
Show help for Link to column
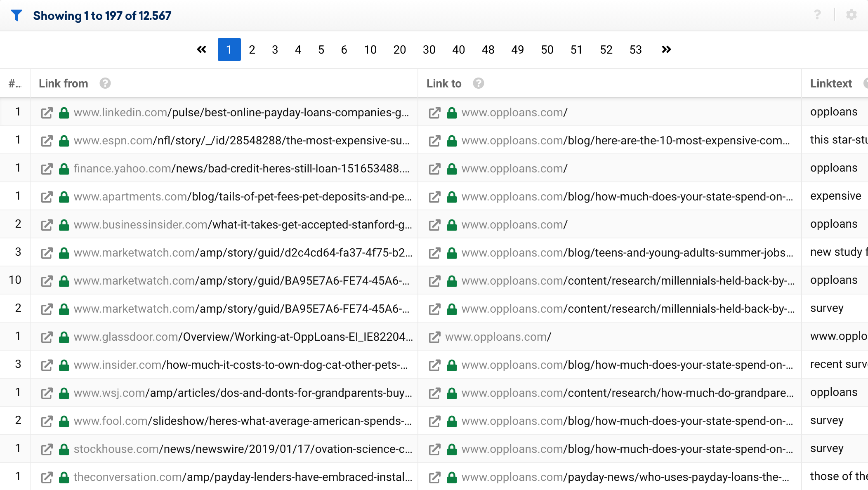pos(479,83)
